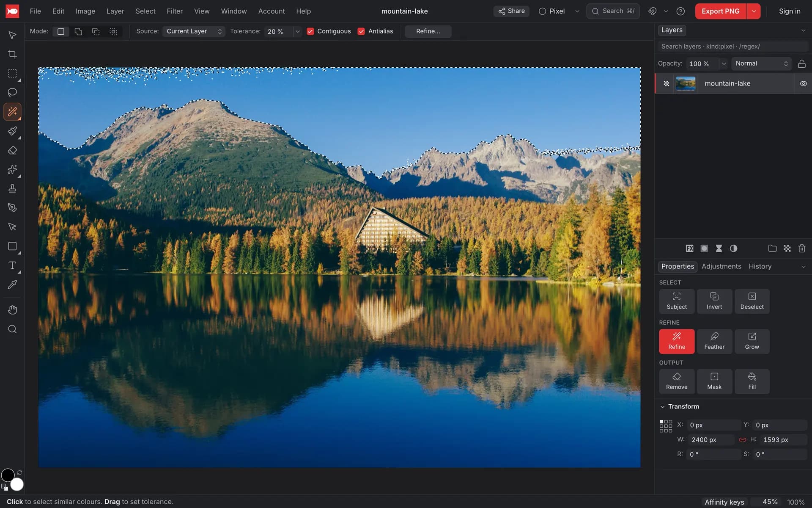Open the Filter menu

[x=175, y=11]
